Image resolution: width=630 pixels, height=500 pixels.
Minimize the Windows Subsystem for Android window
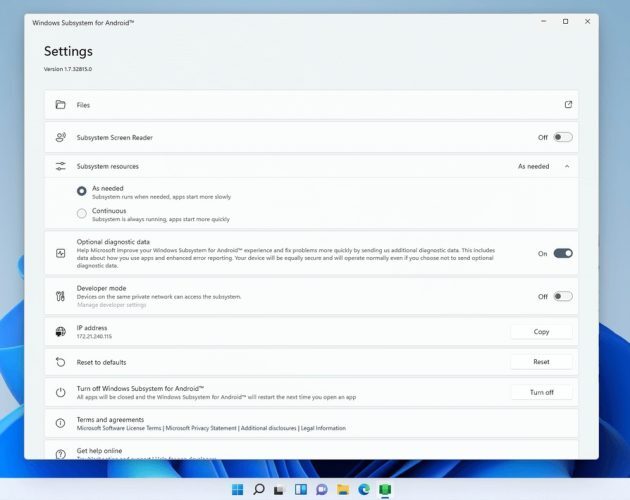coord(544,21)
